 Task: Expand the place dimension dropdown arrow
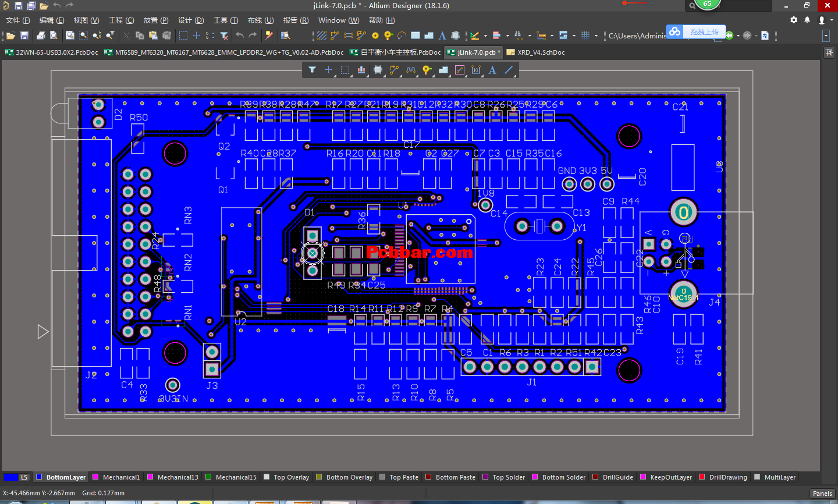[552, 36]
